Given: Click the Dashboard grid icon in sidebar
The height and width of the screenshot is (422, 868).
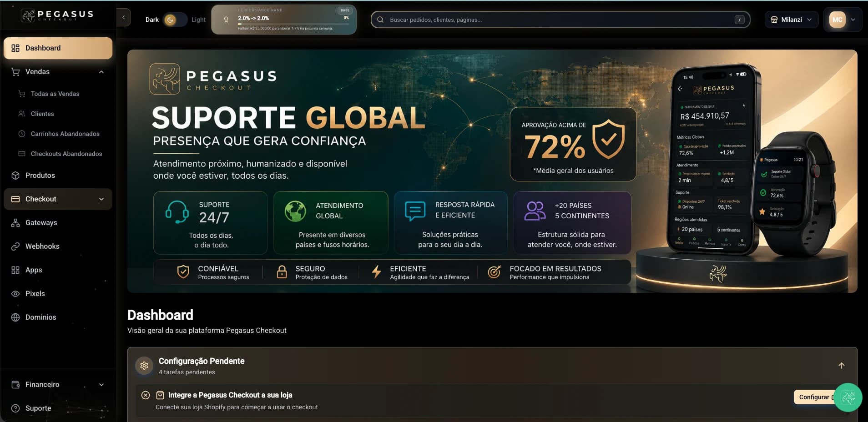Looking at the screenshot, I should pos(15,48).
